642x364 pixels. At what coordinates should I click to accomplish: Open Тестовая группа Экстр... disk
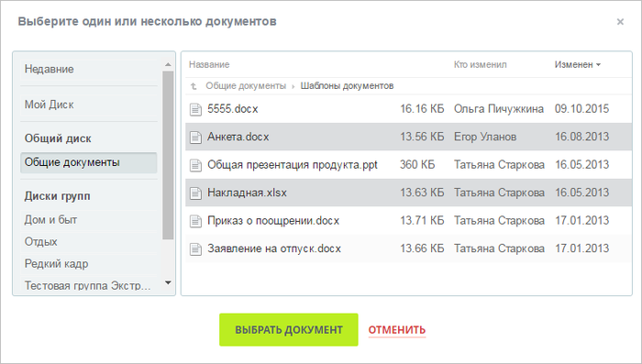(88, 285)
